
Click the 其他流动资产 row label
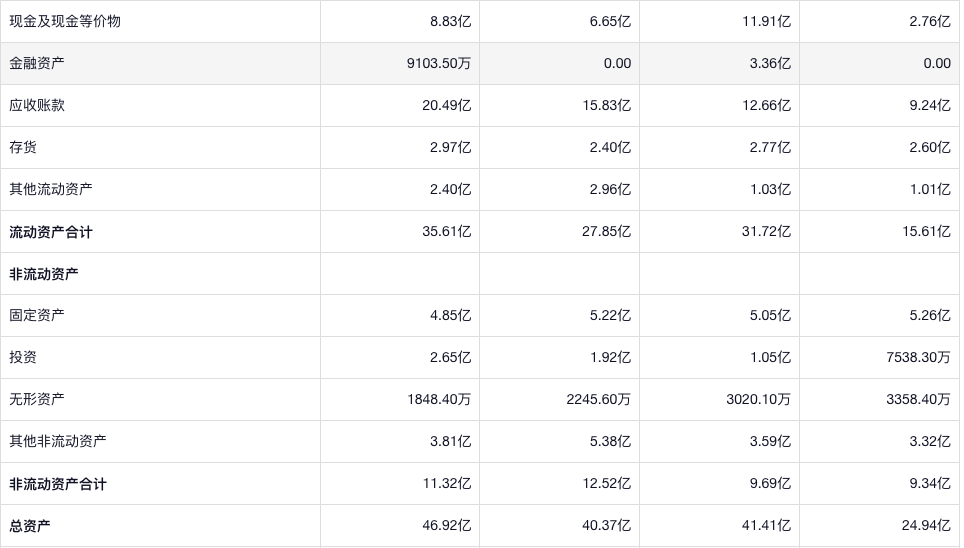coord(51,189)
